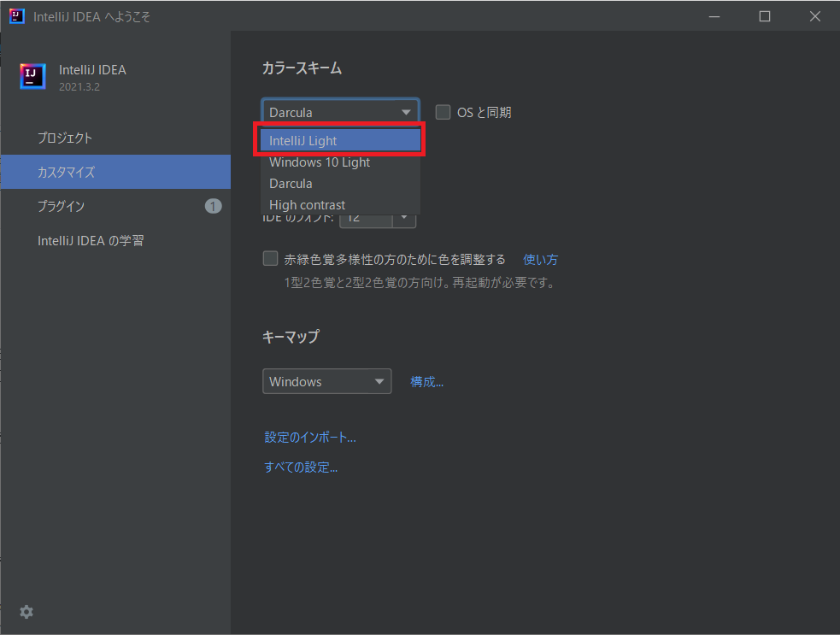Click the IDE font size value field
The image size is (840, 635).
(367, 219)
